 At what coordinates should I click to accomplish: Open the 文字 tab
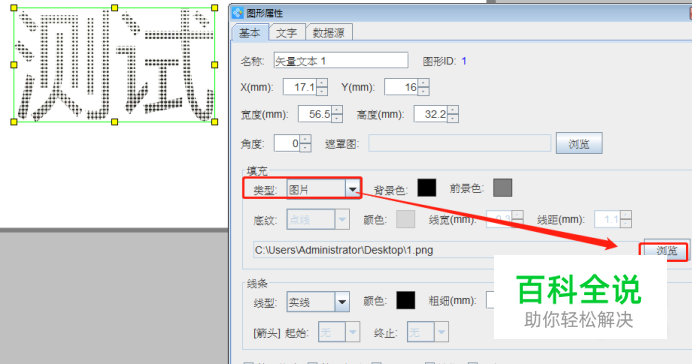coord(286,33)
